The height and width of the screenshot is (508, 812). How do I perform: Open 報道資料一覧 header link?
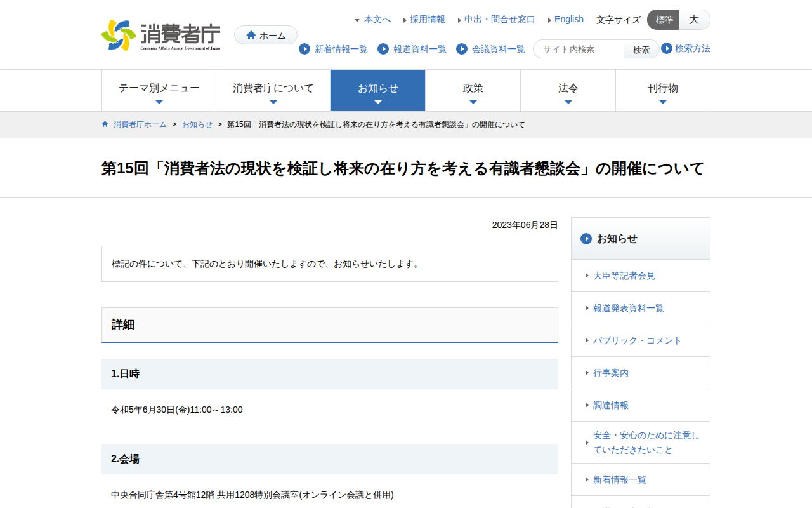(420, 49)
